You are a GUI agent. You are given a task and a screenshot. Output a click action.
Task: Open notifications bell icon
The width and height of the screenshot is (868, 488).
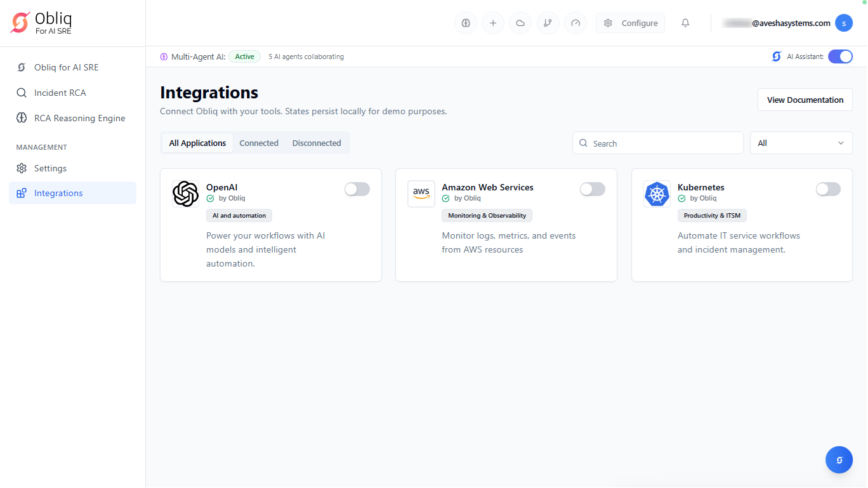tap(685, 23)
